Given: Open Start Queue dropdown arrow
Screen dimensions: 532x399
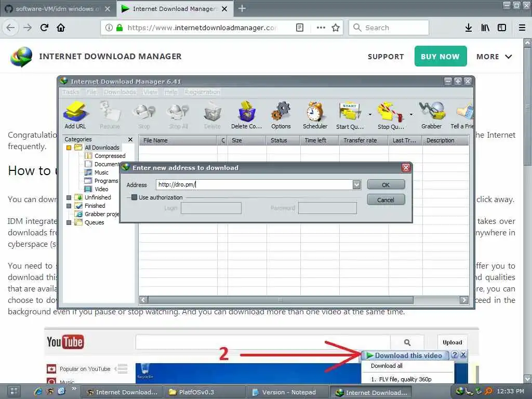Looking at the screenshot, I should 370,115.
